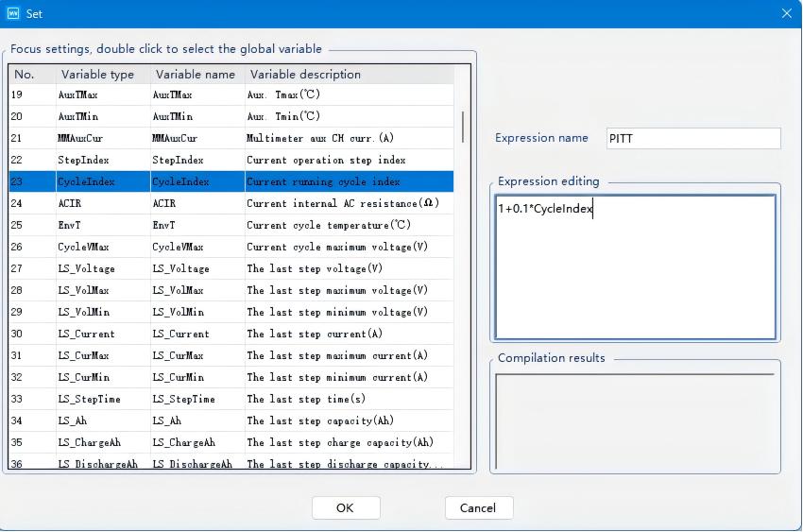Select LS_VolMin in Variable type column
This screenshot has height=532, width=803.
102,312
